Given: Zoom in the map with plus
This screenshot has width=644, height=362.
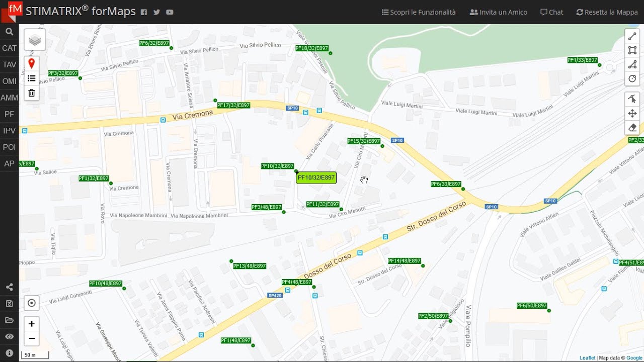Looking at the screenshot, I should coord(31,324).
